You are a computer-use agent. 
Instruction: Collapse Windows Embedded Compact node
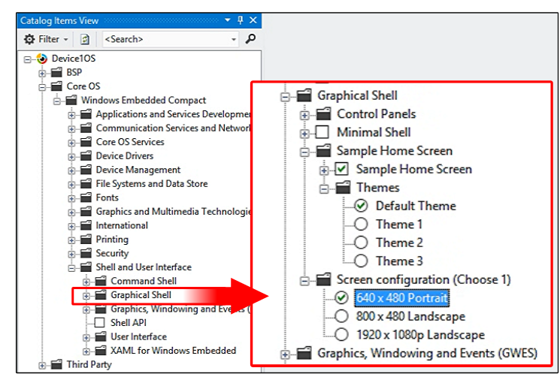pyautogui.click(x=57, y=101)
